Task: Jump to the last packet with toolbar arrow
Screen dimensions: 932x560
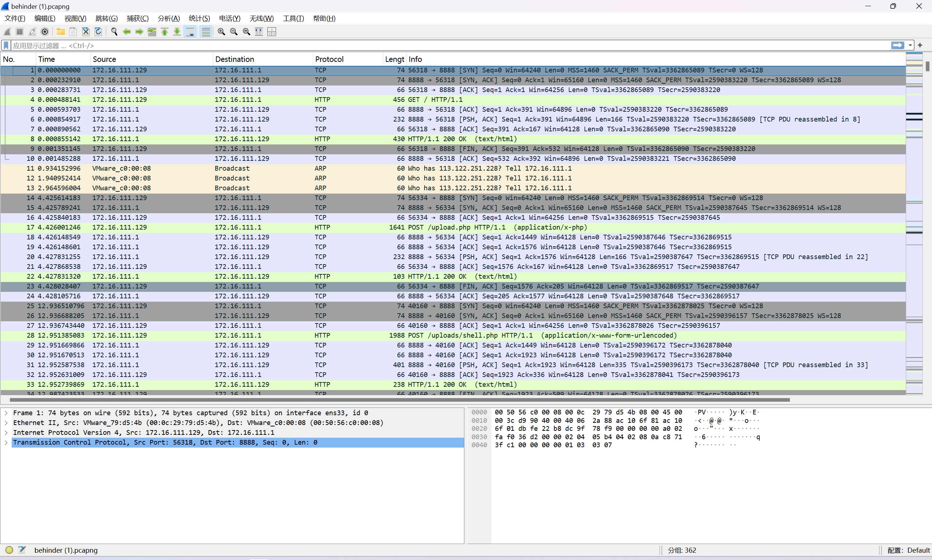Action: click(177, 32)
